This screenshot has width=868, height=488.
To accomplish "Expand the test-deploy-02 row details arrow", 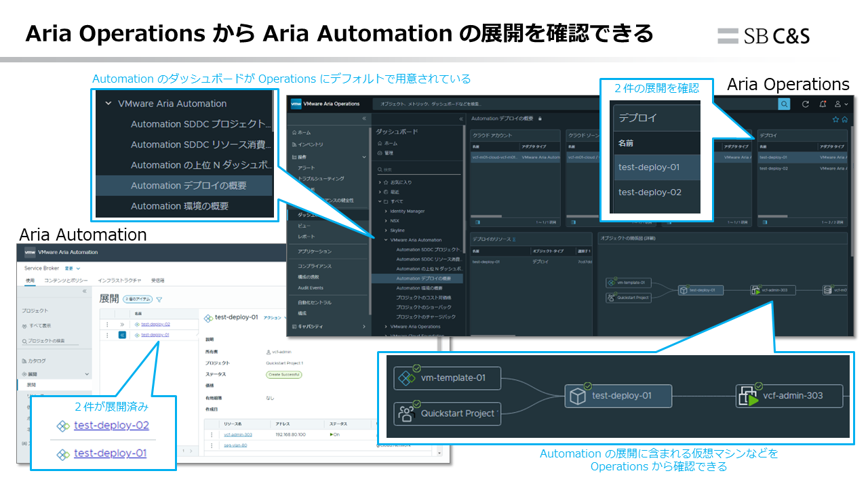I will (123, 324).
